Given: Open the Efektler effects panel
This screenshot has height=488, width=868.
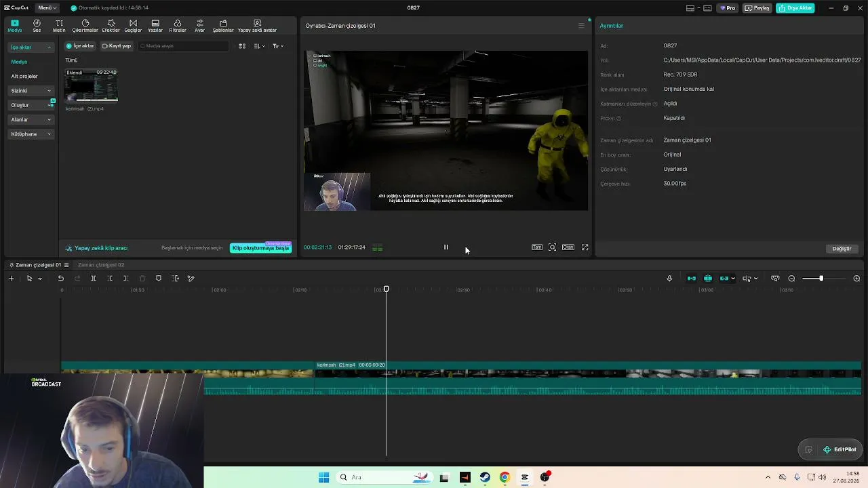Looking at the screenshot, I should (x=111, y=26).
